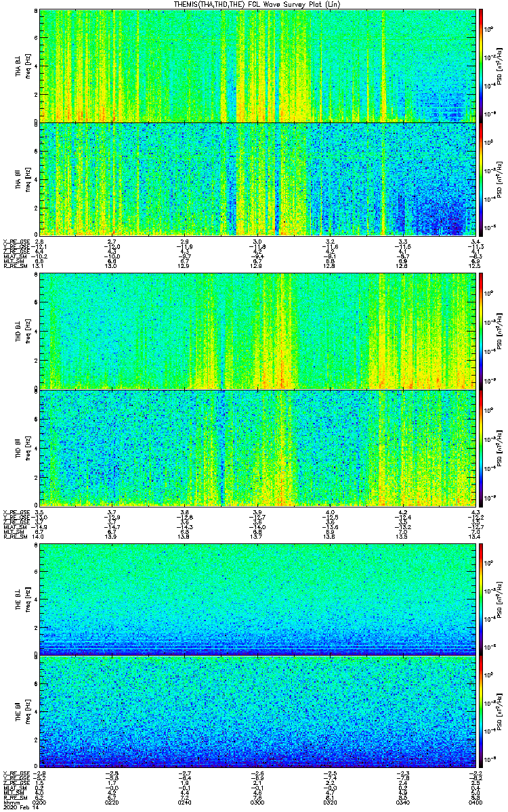Image resolution: width=508 pixels, height=812 pixels.
Task: Click the 0200 time label on bottom axis
Action: coord(40,802)
